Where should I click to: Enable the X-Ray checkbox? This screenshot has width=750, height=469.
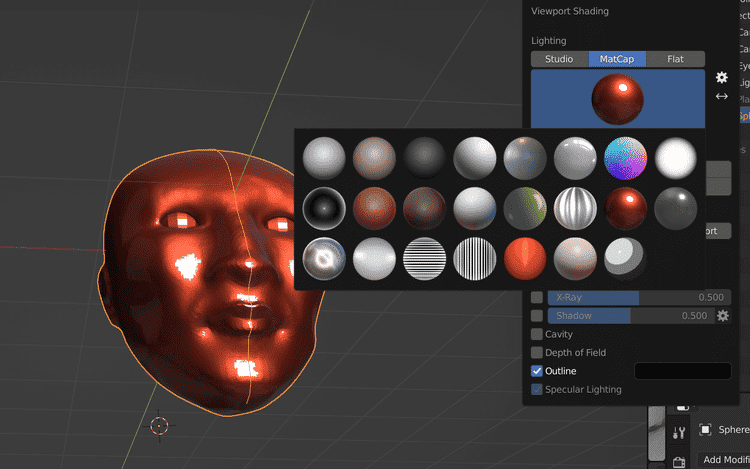click(537, 298)
